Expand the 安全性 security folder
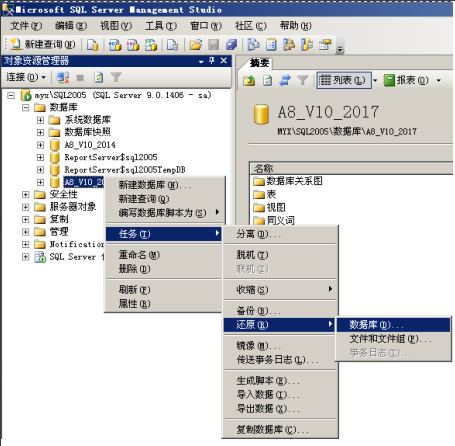Image resolution: width=455 pixels, height=446 pixels. pyautogui.click(x=26, y=195)
